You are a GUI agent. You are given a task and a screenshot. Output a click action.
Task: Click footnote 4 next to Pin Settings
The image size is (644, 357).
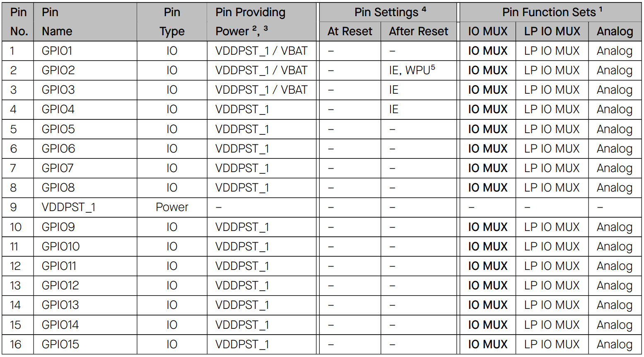(x=424, y=9)
